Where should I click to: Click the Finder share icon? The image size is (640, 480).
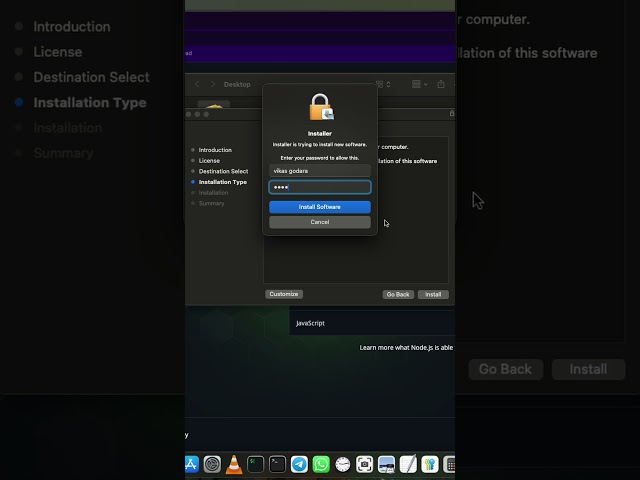[x=441, y=84]
